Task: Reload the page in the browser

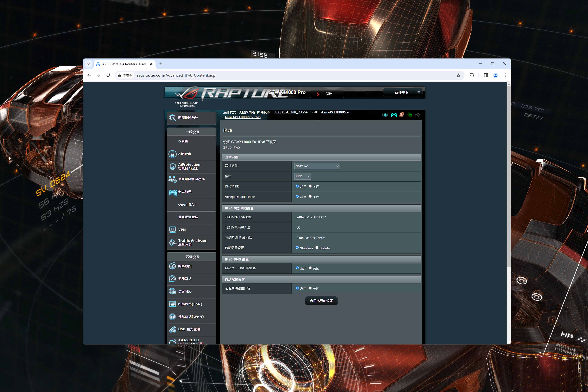Action: [x=108, y=75]
